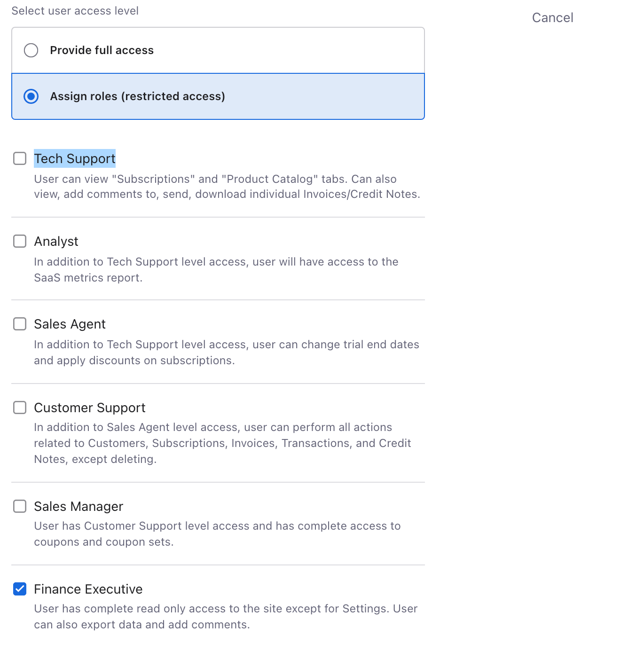Click the "Sales Manager" role label
644x658 pixels.
pyautogui.click(x=79, y=506)
